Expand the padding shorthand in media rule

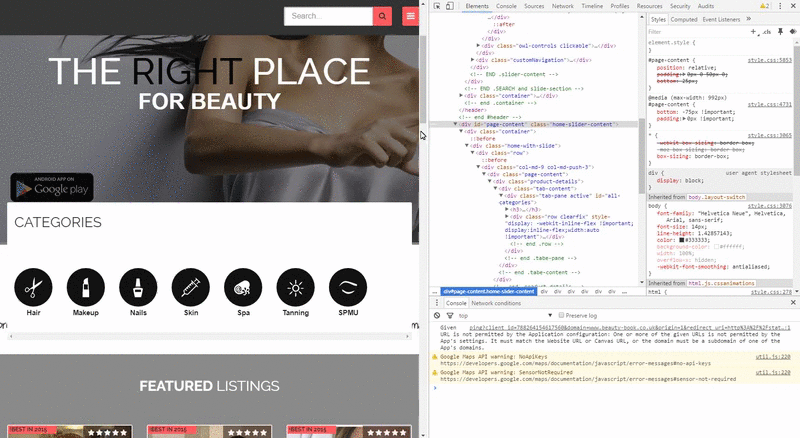click(685, 118)
